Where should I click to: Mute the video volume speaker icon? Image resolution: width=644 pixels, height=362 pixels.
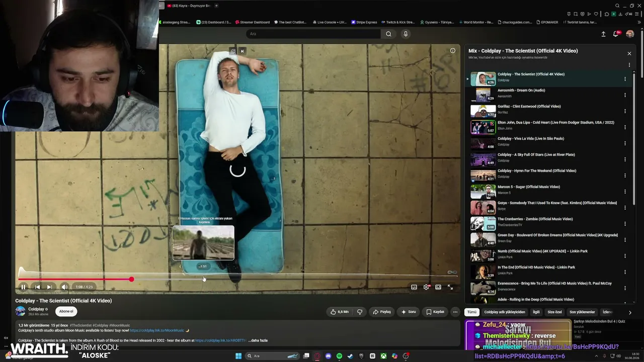point(64,287)
